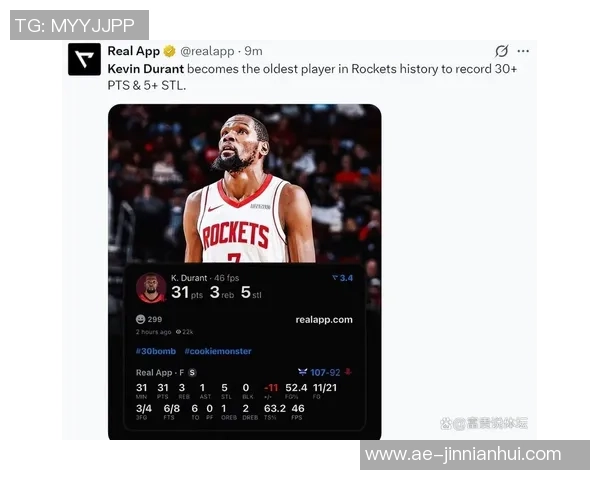Open the #cookiemonster hashtag

[x=218, y=351]
